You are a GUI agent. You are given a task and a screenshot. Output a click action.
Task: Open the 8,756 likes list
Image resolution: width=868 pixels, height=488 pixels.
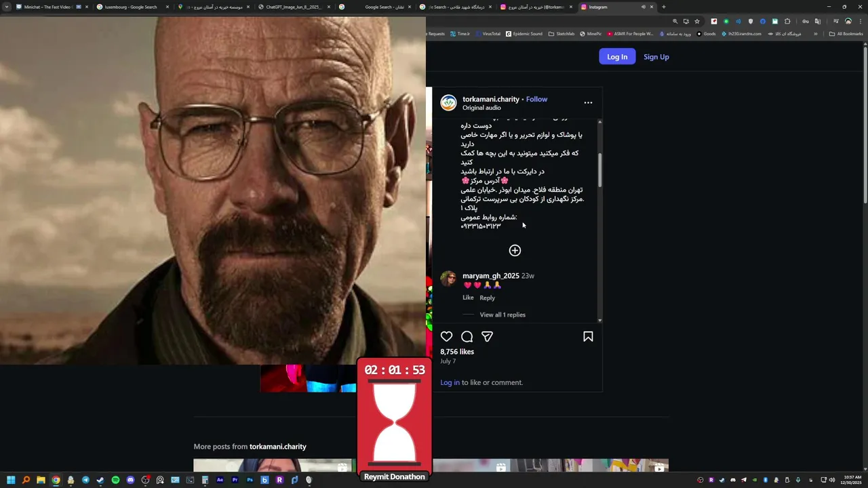(457, 352)
